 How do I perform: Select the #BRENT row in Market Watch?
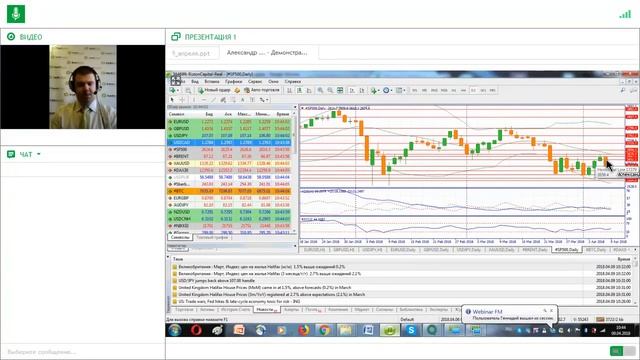230,156
